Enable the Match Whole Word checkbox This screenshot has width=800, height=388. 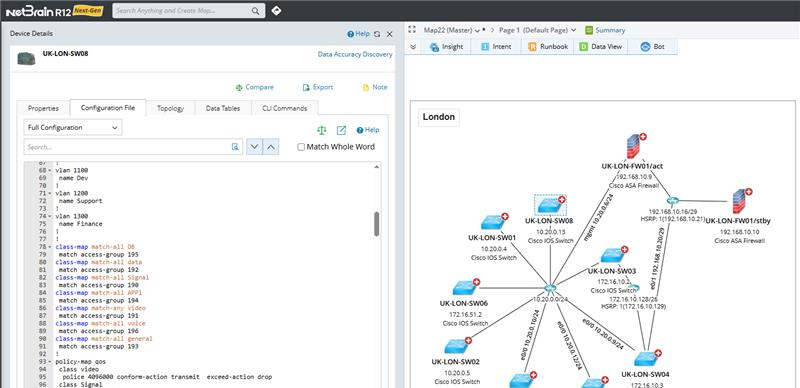[301, 147]
